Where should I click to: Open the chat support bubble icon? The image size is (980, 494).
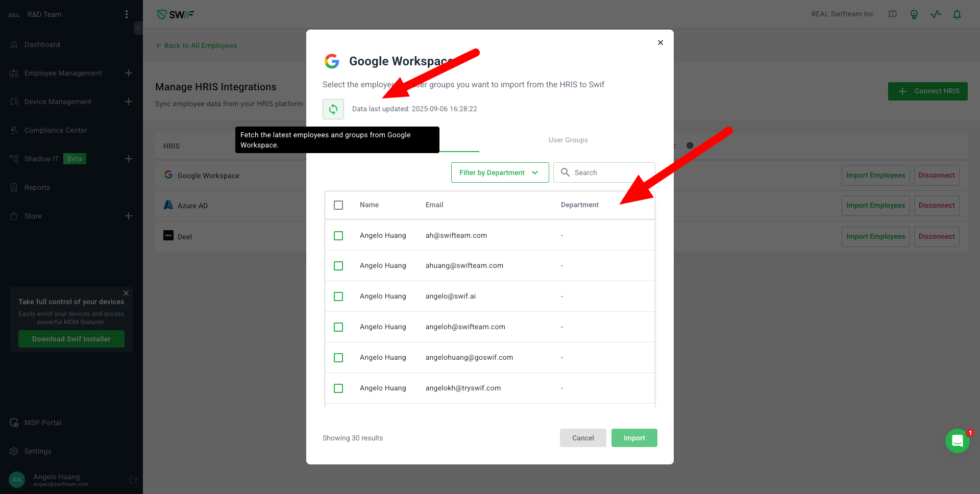957,440
